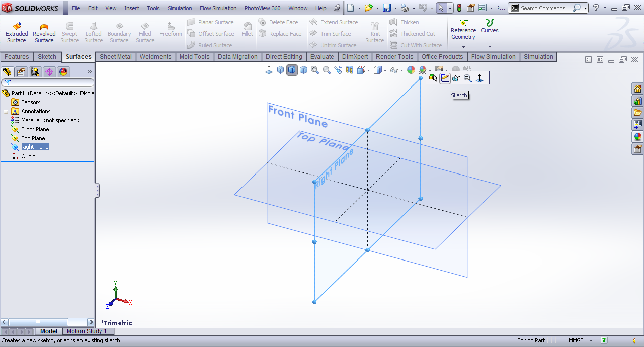This screenshot has height=347, width=644.
Task: Click Show/Hide glasses in the context toolbar
Action: (x=456, y=78)
